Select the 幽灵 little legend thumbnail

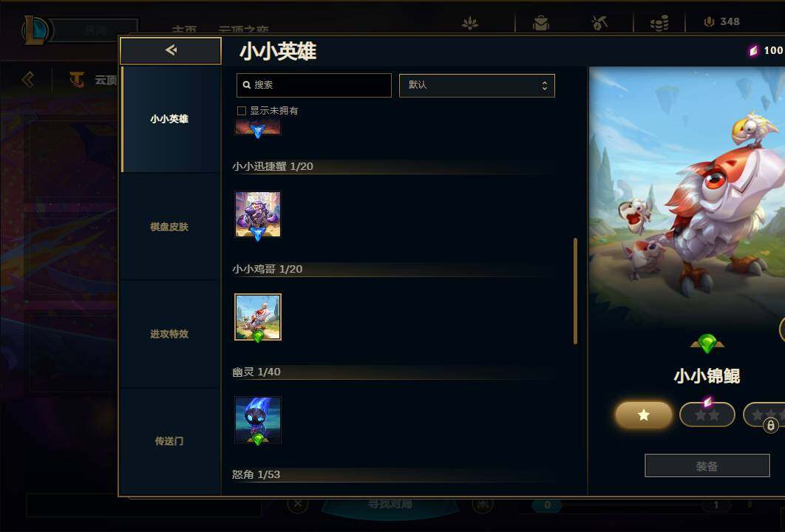pyautogui.click(x=258, y=420)
